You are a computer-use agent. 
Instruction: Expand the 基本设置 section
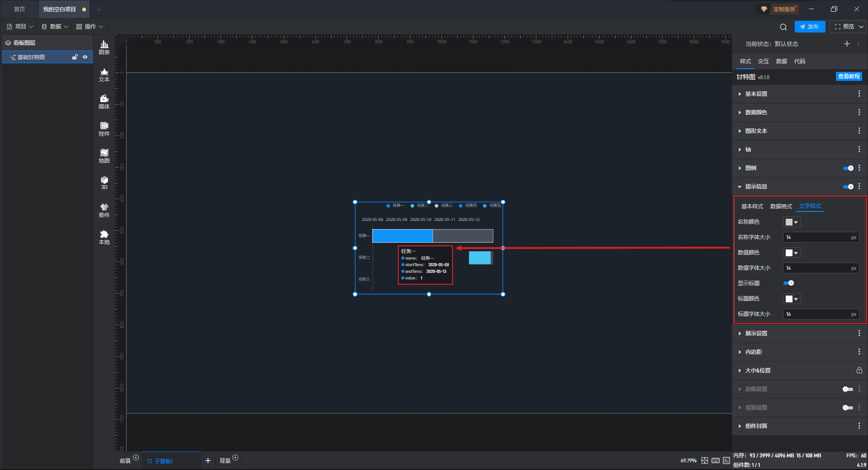click(740, 94)
